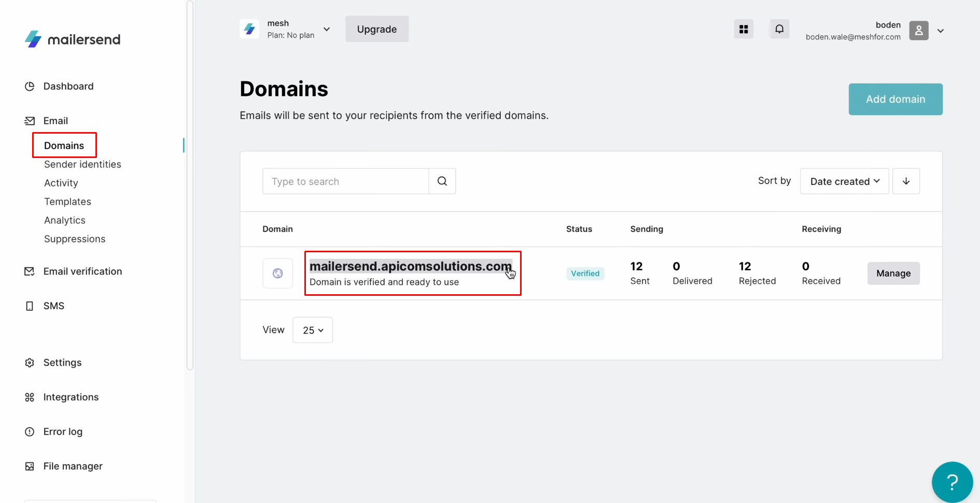This screenshot has width=980, height=503.
Task: Click 'Domain is verified and ready to use'
Action: [384, 282]
